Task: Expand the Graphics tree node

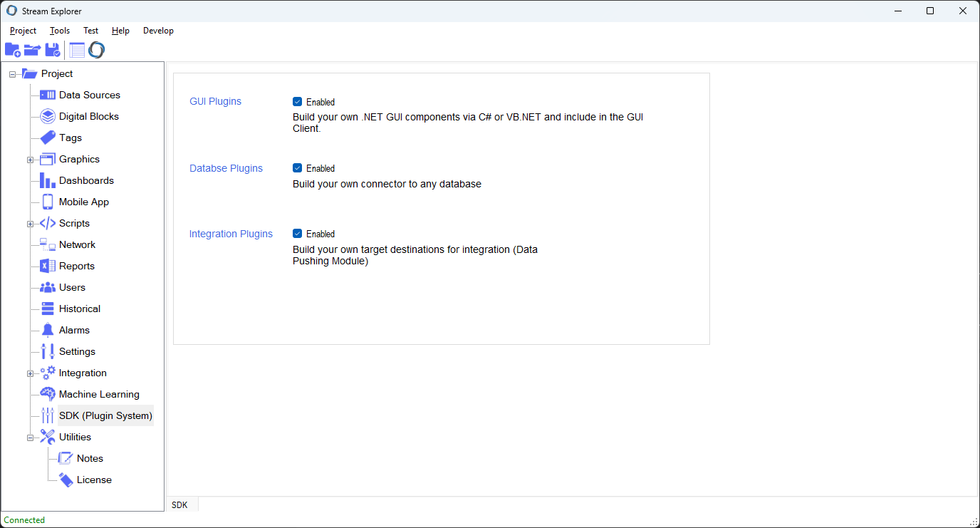Action: 30,160
